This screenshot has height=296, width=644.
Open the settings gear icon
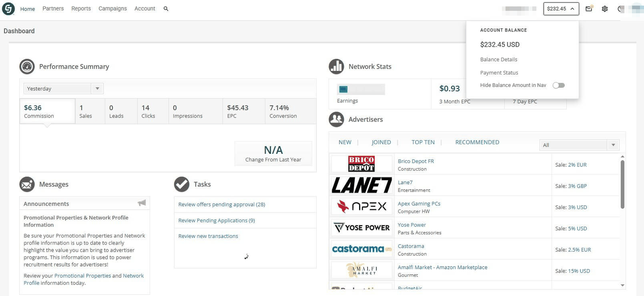[605, 8]
